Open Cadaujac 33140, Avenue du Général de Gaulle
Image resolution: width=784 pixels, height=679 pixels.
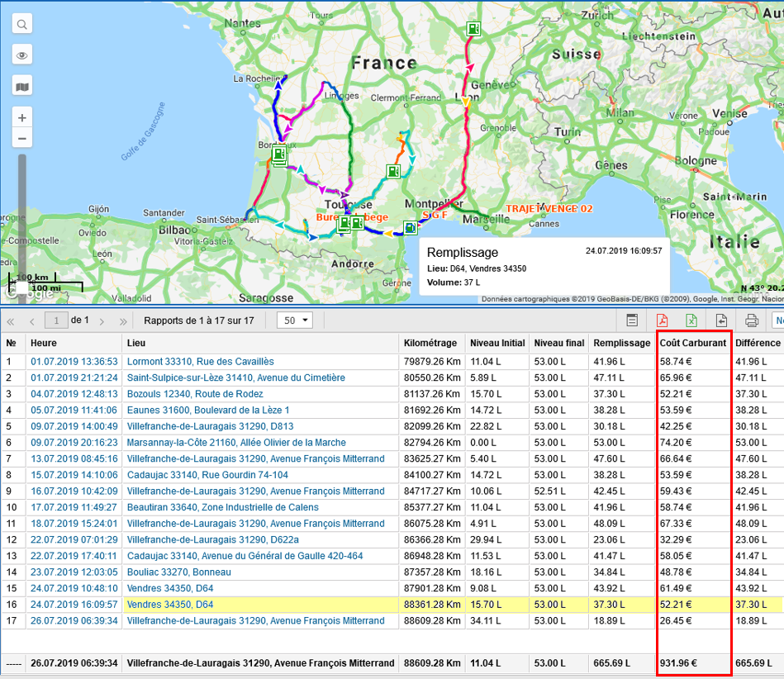[x=245, y=556]
